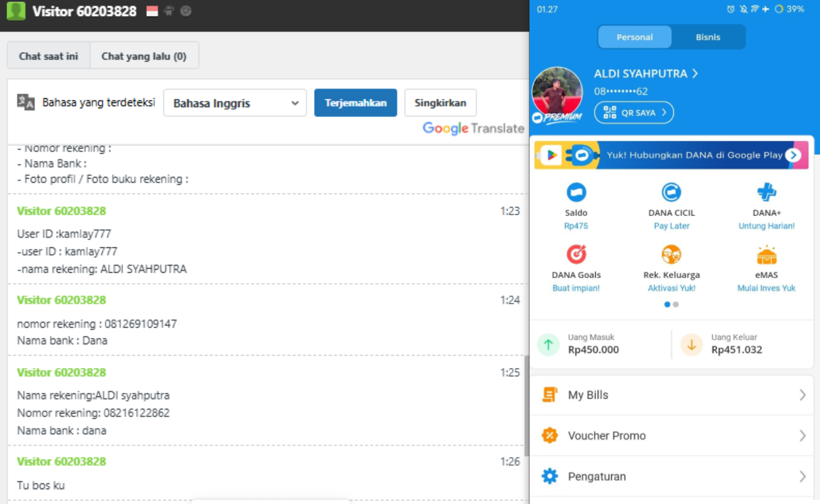Click the chat panel vertical scrollbar
The image size is (820, 504).
[x=526, y=405]
